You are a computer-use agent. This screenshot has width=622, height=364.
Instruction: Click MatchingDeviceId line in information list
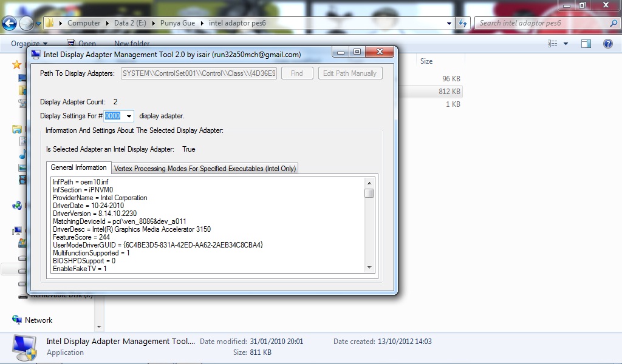coord(120,221)
